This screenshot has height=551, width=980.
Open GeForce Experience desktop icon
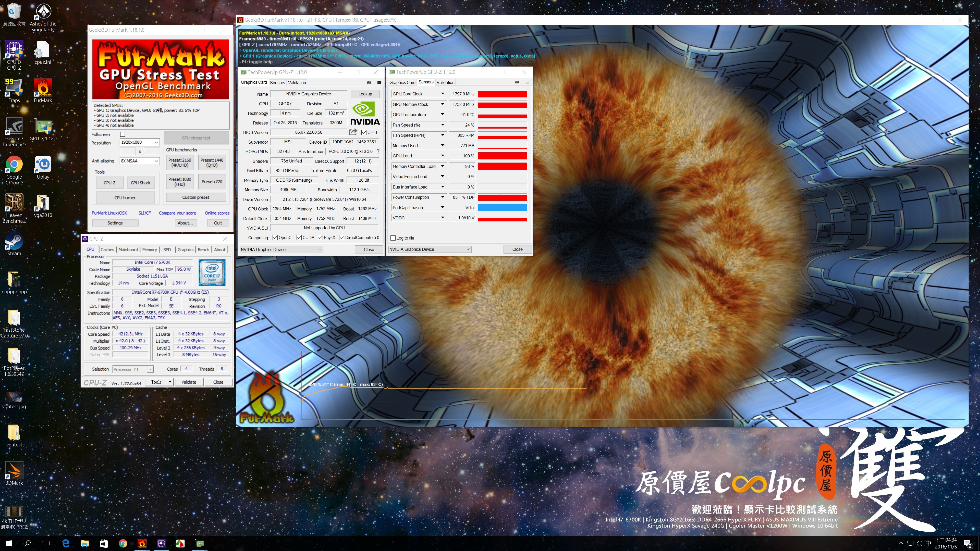[14, 132]
